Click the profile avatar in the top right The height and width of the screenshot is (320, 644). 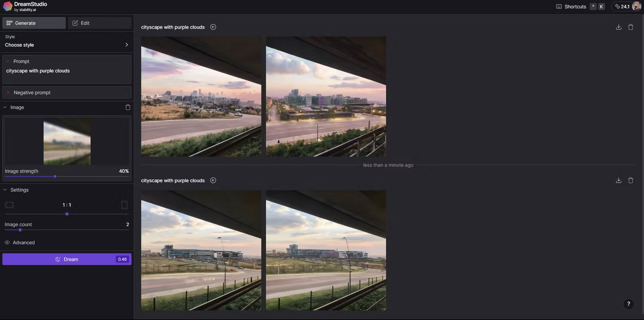(635, 6)
